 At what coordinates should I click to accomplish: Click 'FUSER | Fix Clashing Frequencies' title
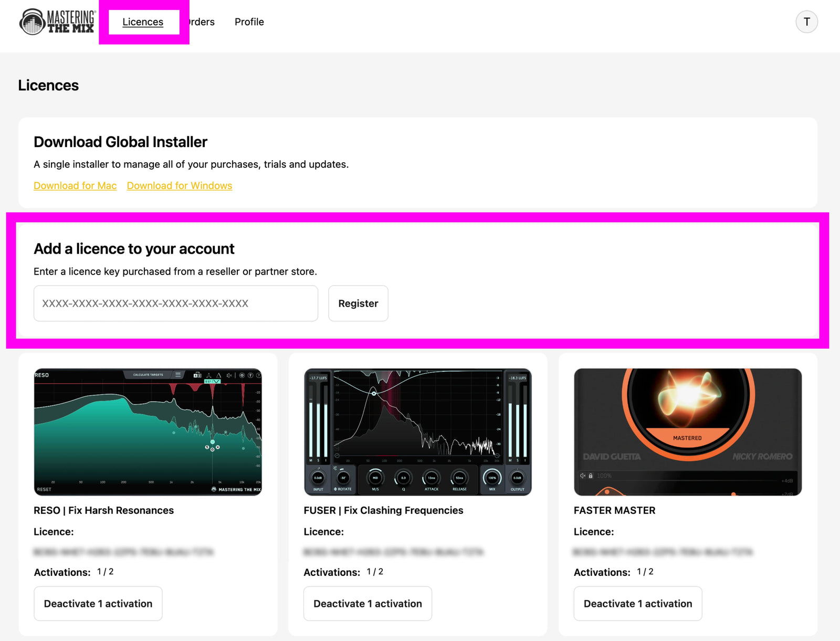[x=384, y=510]
